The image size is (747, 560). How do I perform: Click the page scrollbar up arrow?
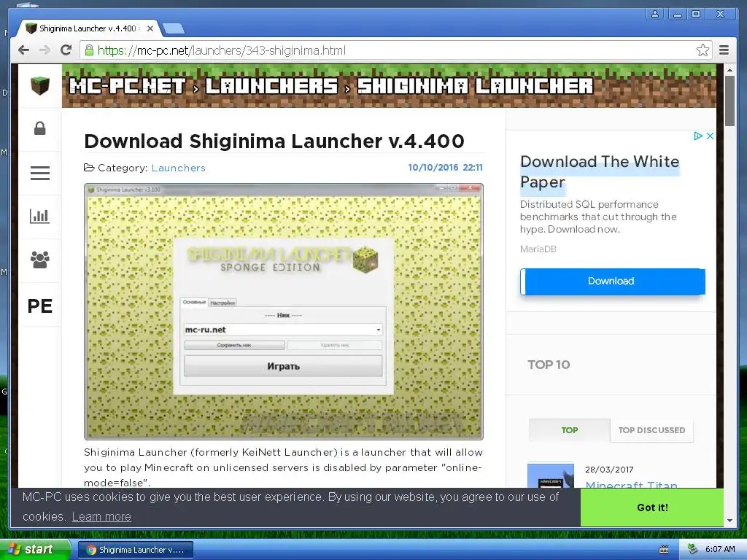point(729,69)
